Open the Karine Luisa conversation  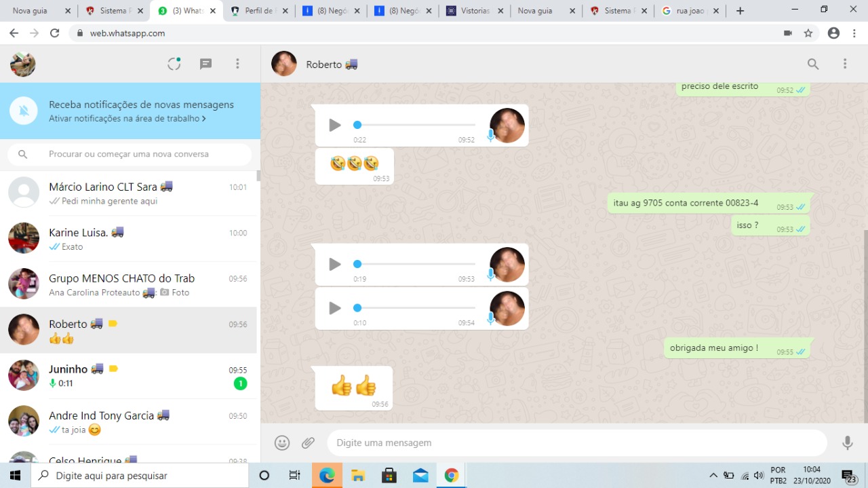129,239
